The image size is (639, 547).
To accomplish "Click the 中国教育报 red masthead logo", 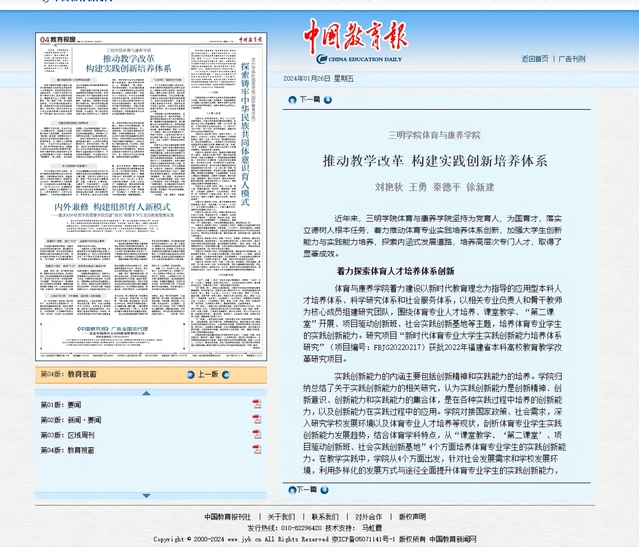I will pos(355,36).
